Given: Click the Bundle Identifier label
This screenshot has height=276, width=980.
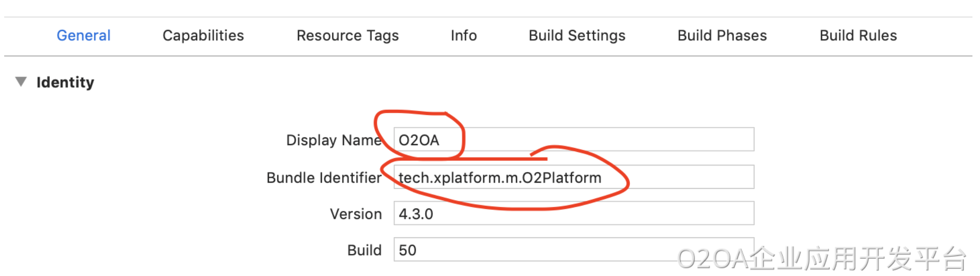Looking at the screenshot, I should point(324,178).
